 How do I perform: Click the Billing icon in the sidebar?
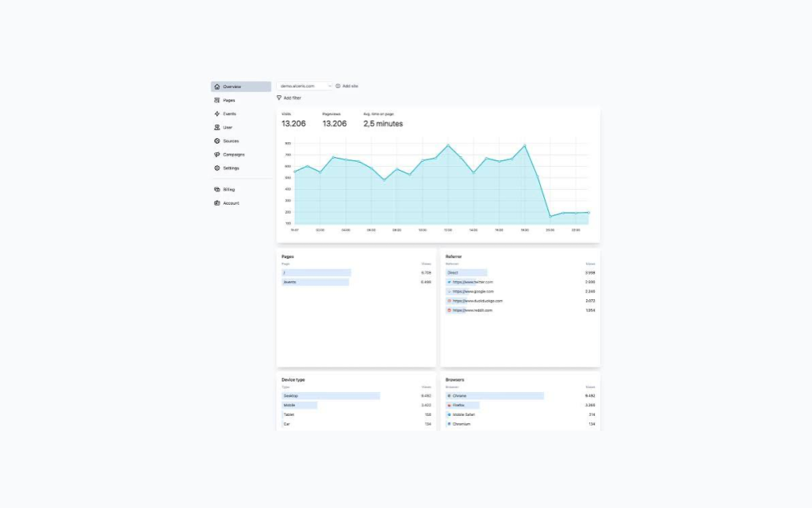217,189
